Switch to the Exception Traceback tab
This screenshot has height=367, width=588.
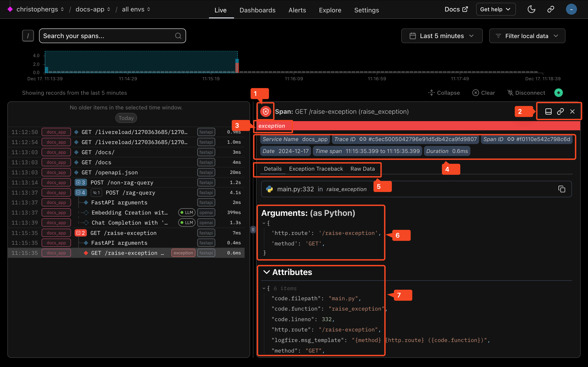click(x=316, y=169)
